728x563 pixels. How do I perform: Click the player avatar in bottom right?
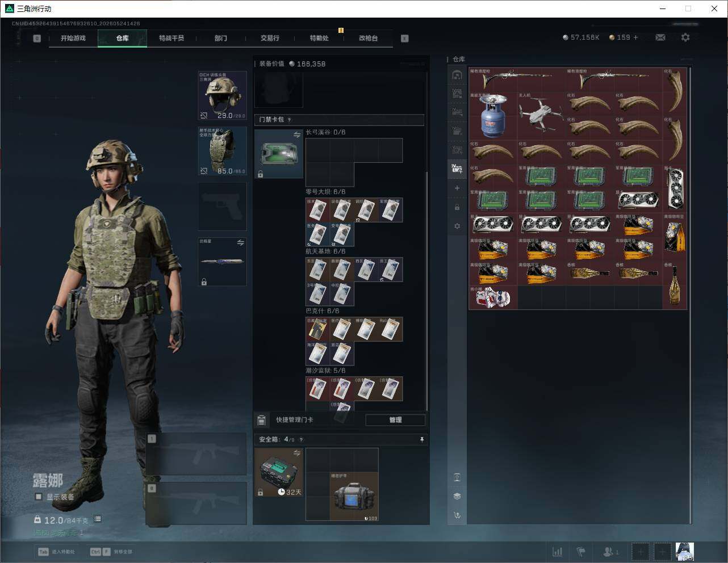685,552
